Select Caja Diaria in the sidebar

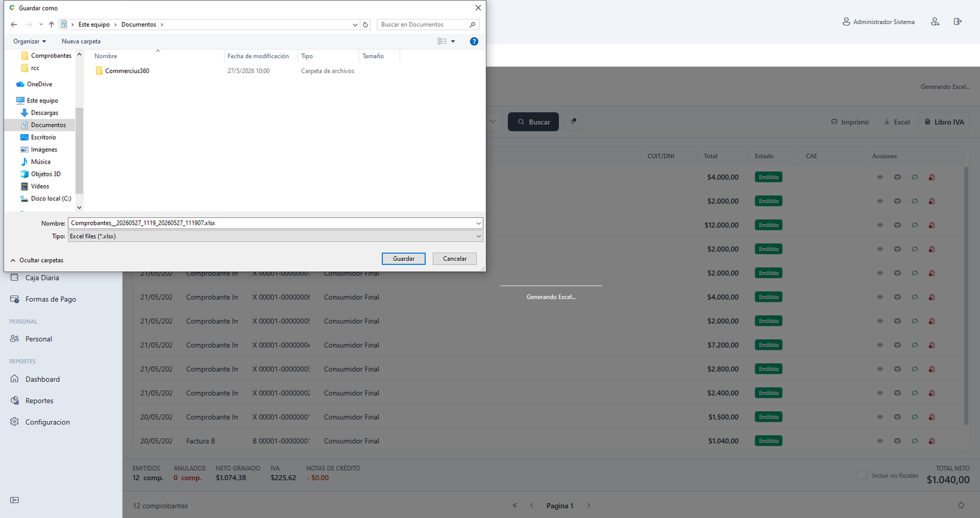[42, 277]
